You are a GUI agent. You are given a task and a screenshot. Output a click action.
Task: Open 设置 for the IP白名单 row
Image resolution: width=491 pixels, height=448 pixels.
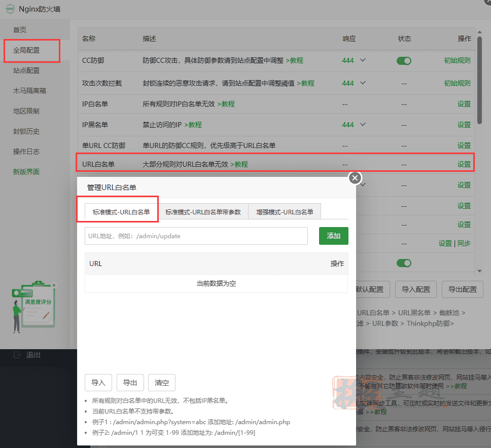[464, 104]
